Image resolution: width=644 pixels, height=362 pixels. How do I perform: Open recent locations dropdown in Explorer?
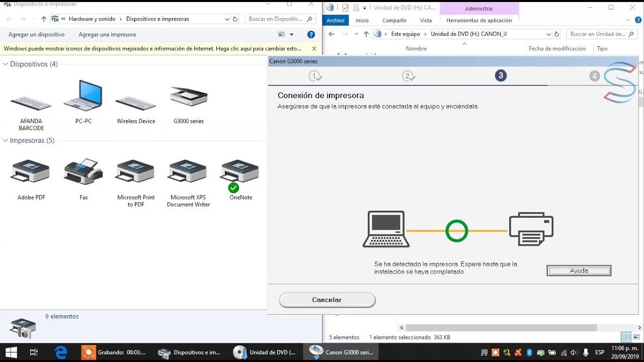[356, 34]
